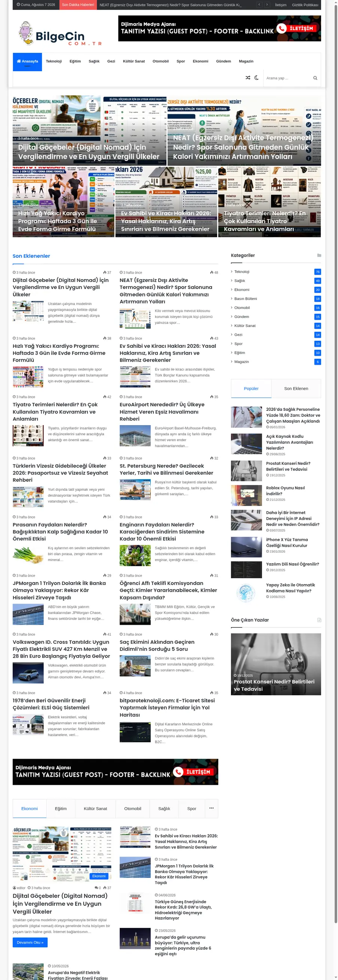The image size is (338, 980).
Task: Go to next breaking news item arrow
Action: tap(267, 5)
